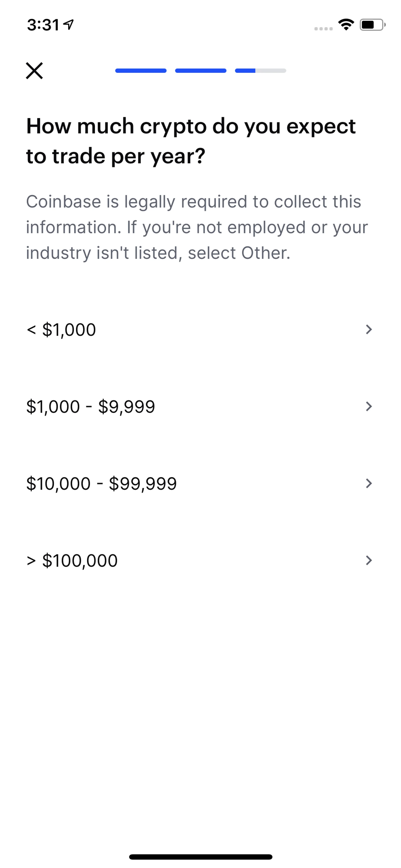The image size is (401, 868).
Task: Tap chevron beside '$10,000 - $99,999'
Action: (x=369, y=484)
